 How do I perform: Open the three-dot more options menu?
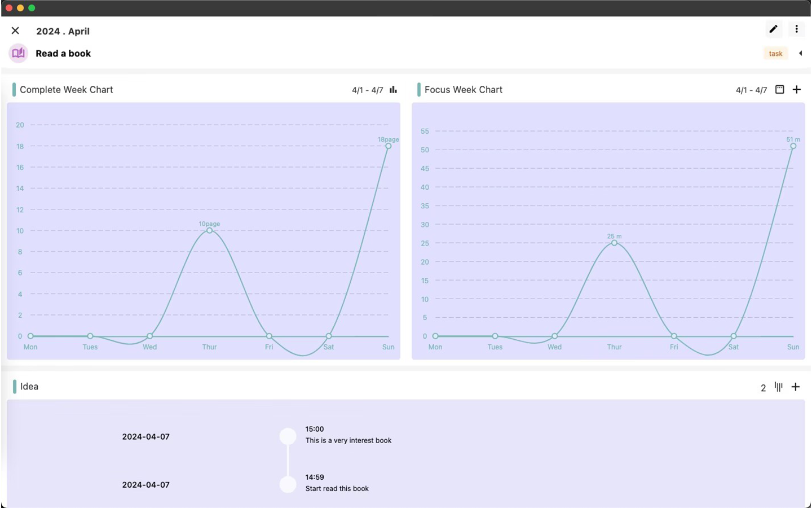click(796, 29)
